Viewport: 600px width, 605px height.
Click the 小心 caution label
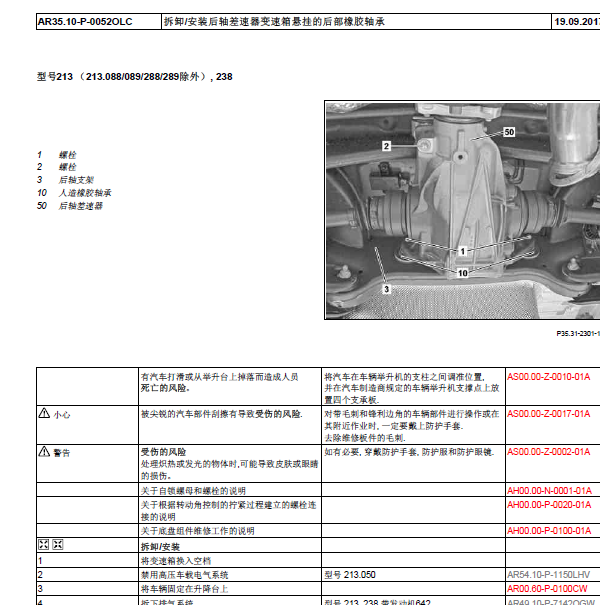pyautogui.click(x=62, y=415)
